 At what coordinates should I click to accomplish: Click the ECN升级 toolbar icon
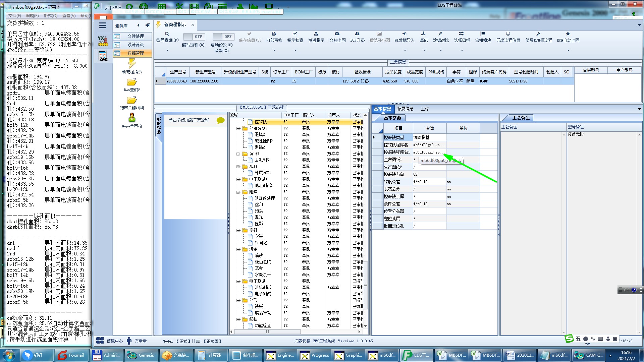pos(357,34)
